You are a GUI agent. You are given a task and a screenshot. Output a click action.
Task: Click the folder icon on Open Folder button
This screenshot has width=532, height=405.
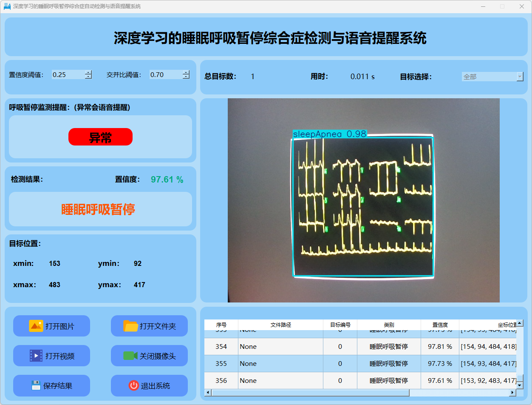tap(130, 326)
